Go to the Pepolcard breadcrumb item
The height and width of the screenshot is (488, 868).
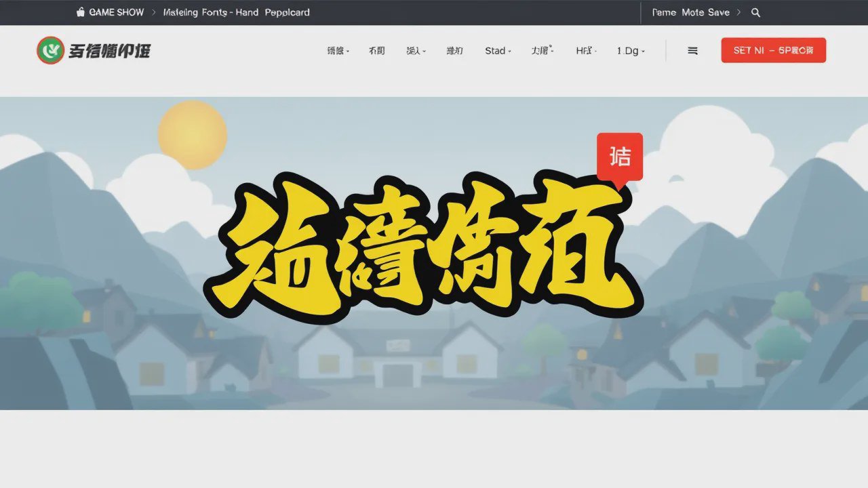[287, 12]
